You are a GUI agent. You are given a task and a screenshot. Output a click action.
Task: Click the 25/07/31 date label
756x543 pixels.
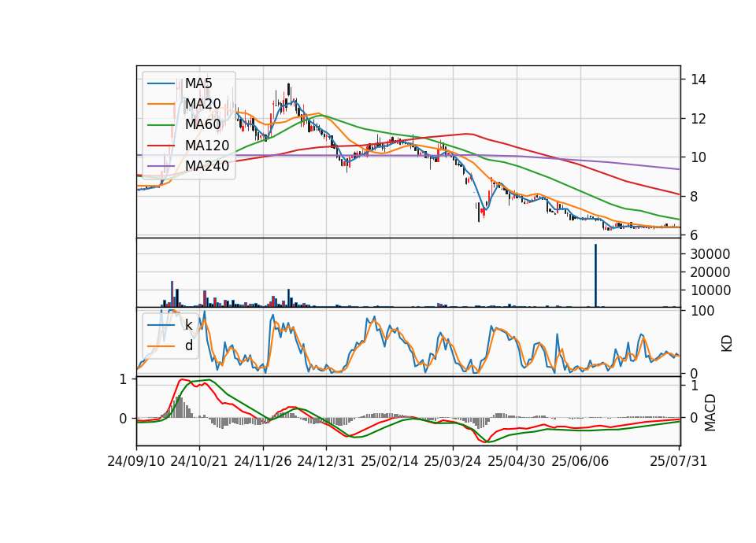pyautogui.click(x=678, y=461)
